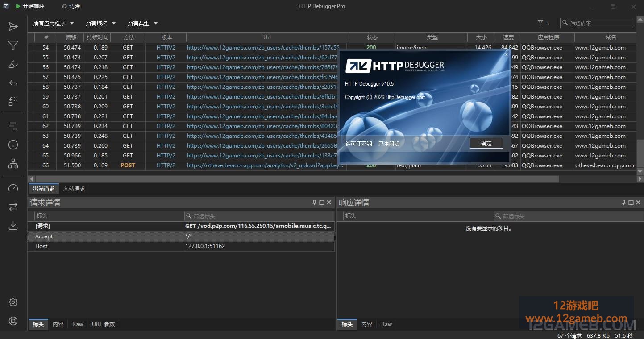The width and height of the screenshot is (644, 339).
Task: Maximize the 响应详情 panel
Action: [631, 203]
